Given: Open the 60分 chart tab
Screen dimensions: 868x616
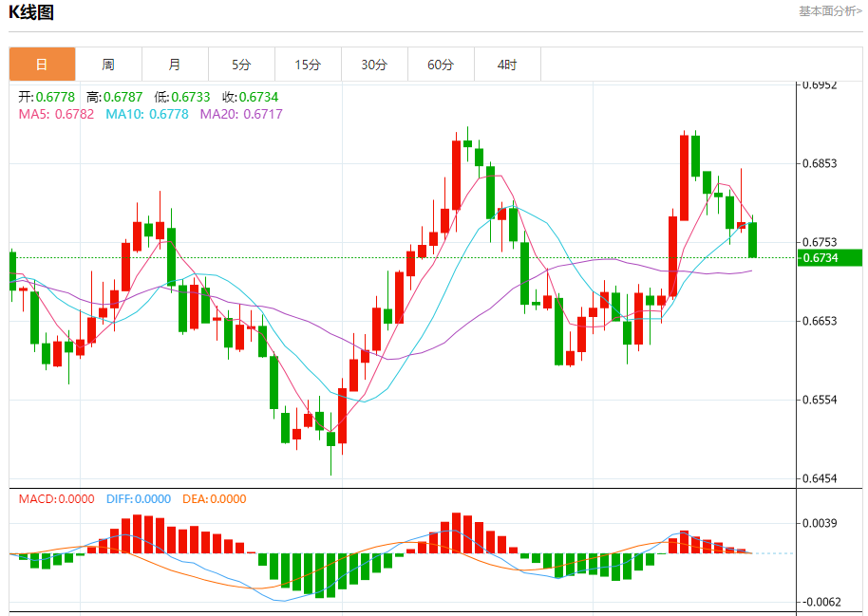Looking at the screenshot, I should (441, 65).
